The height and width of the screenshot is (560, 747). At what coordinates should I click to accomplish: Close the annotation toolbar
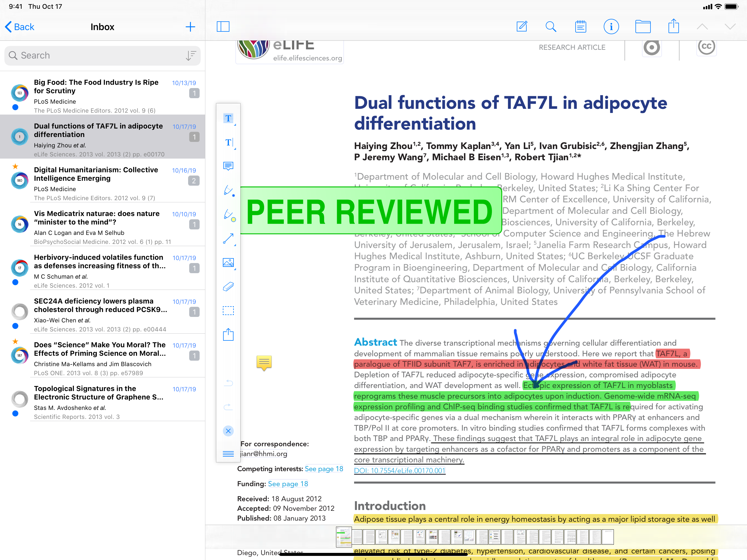click(x=228, y=431)
